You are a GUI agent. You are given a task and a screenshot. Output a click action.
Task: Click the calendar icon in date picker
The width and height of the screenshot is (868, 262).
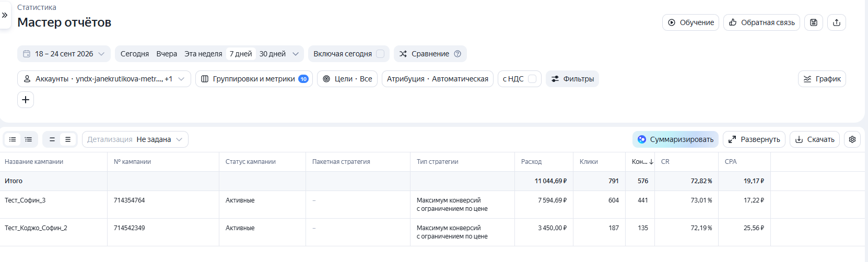tap(27, 54)
